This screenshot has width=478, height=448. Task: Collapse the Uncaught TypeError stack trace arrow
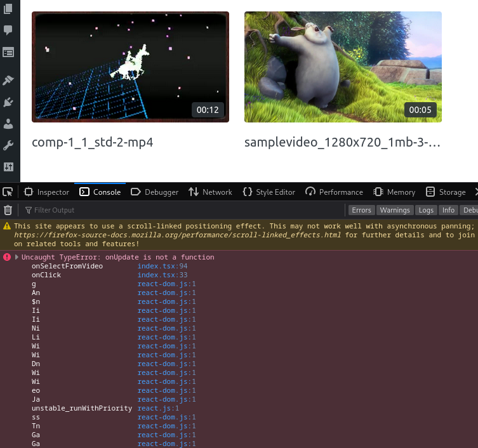click(x=17, y=257)
